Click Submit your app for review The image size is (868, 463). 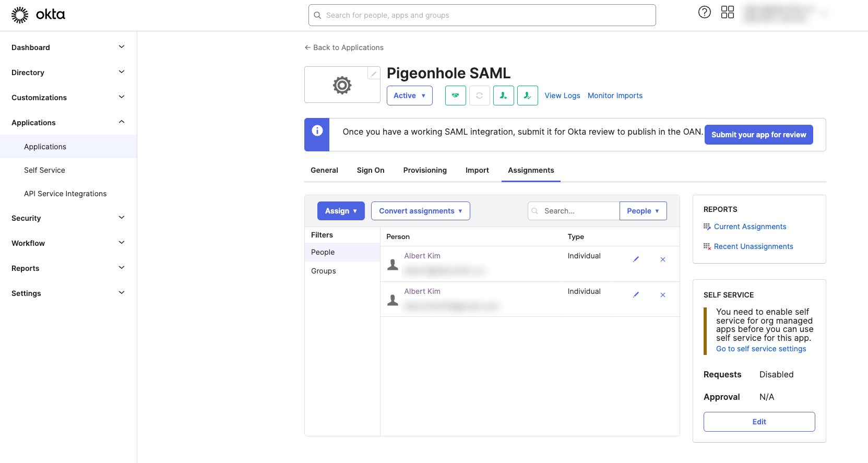(758, 135)
